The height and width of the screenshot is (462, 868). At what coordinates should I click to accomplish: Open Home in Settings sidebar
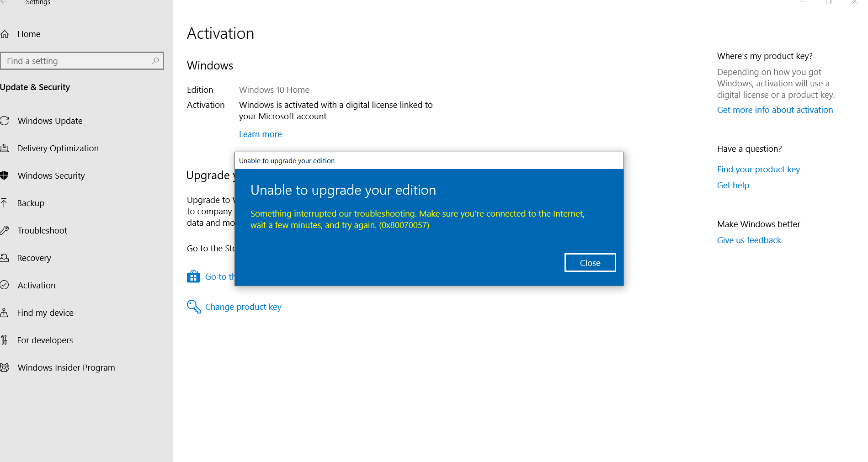(x=29, y=34)
